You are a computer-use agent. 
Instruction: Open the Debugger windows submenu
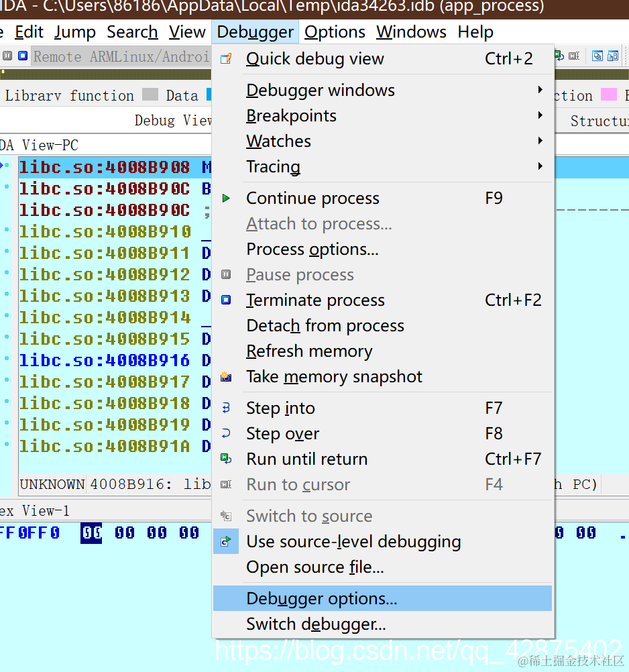(382, 90)
